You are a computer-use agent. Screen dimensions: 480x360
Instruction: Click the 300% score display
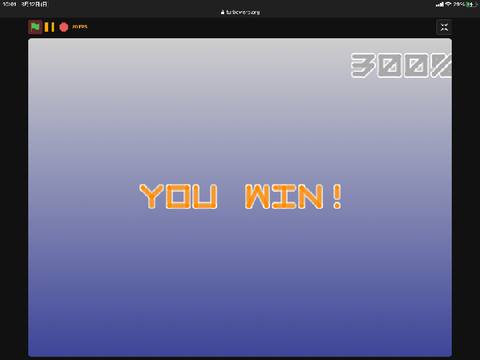(x=401, y=65)
